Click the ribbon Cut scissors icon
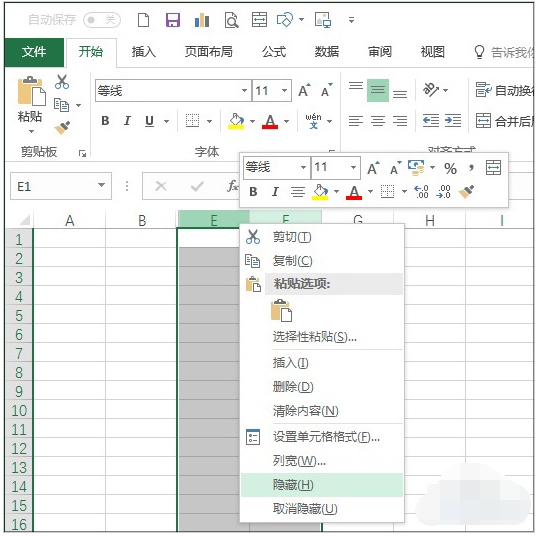Screen dimensions: 541x536 [62, 82]
